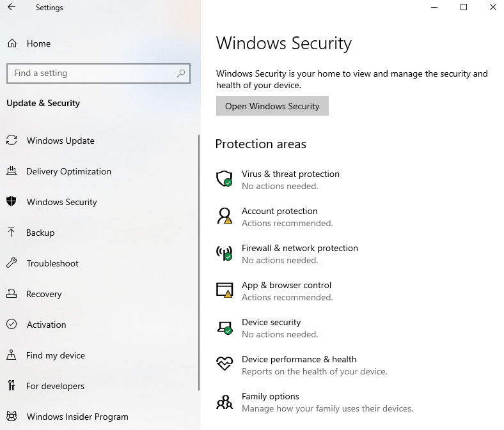Click the Activation checkmark circle icon
This screenshot has width=504, height=430.
click(12, 324)
